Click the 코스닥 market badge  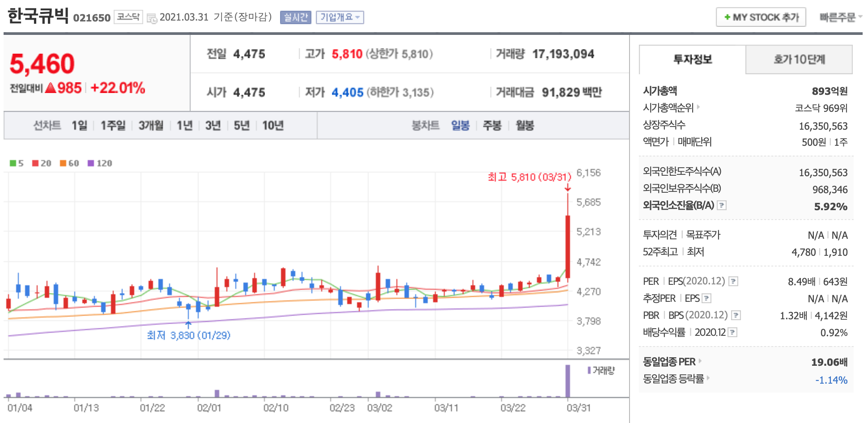(128, 17)
